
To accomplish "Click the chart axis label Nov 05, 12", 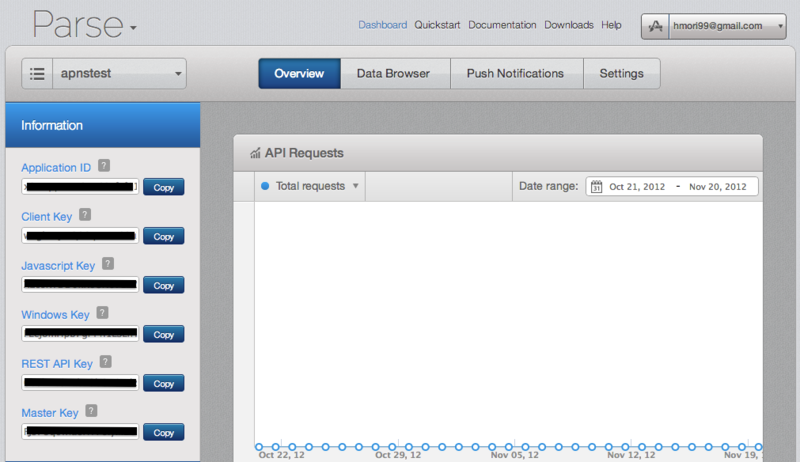I will [x=514, y=455].
